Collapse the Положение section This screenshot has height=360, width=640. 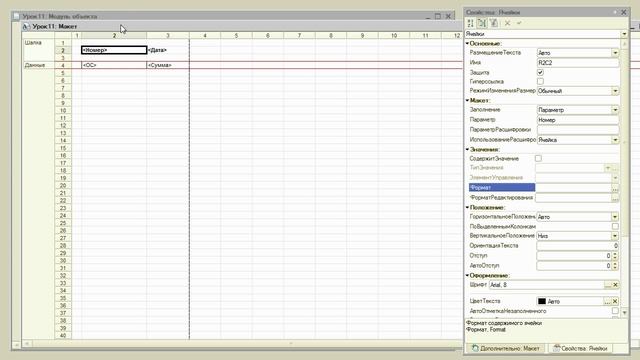click(x=467, y=207)
